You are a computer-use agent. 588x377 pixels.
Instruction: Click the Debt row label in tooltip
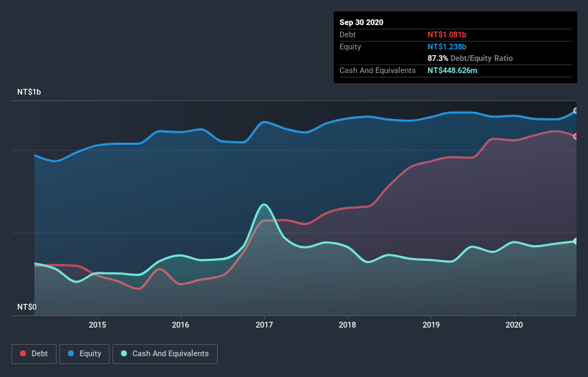point(347,34)
